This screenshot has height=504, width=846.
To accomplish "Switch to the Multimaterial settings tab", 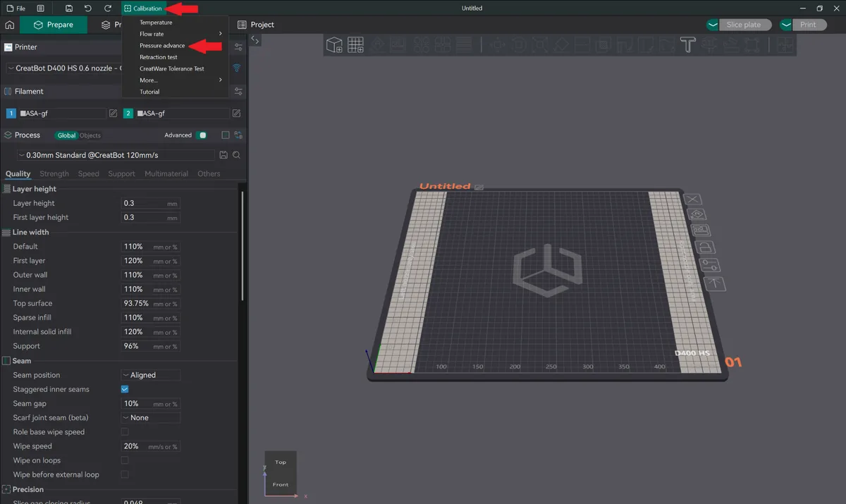I will [166, 174].
